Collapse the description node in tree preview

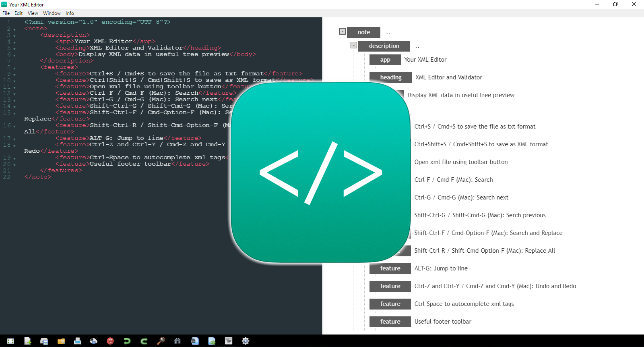point(354,45)
